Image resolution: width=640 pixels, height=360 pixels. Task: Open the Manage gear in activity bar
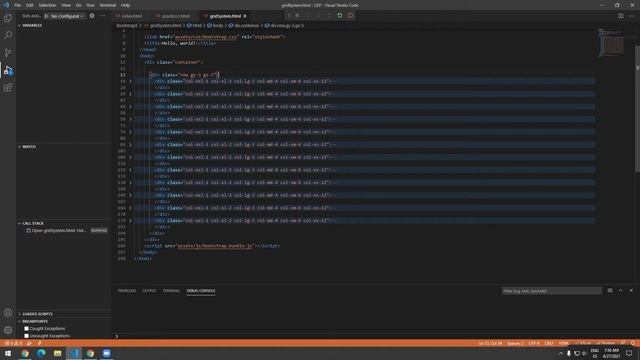[x=8, y=330]
